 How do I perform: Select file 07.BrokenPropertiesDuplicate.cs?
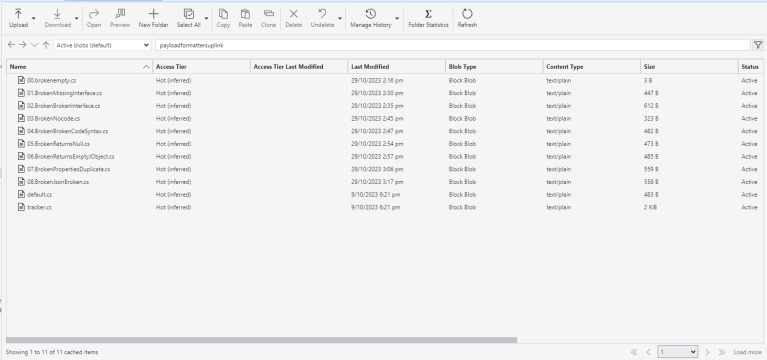(x=68, y=169)
